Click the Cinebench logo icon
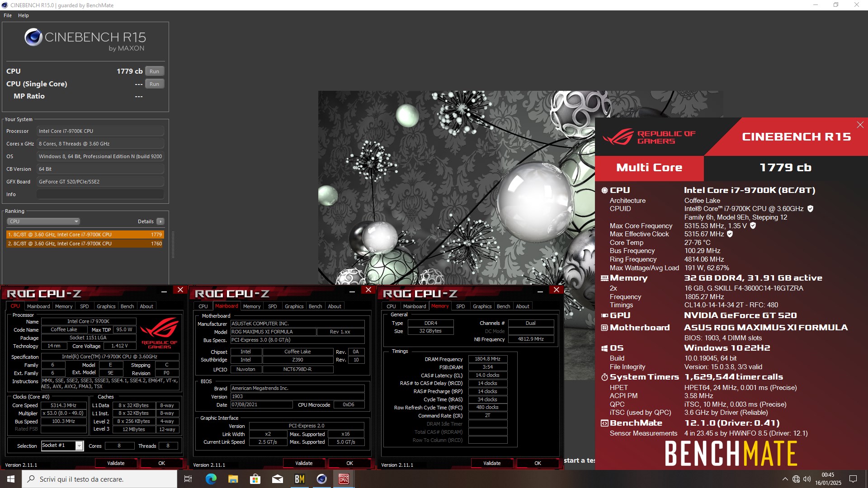868x488 pixels. pos(33,37)
